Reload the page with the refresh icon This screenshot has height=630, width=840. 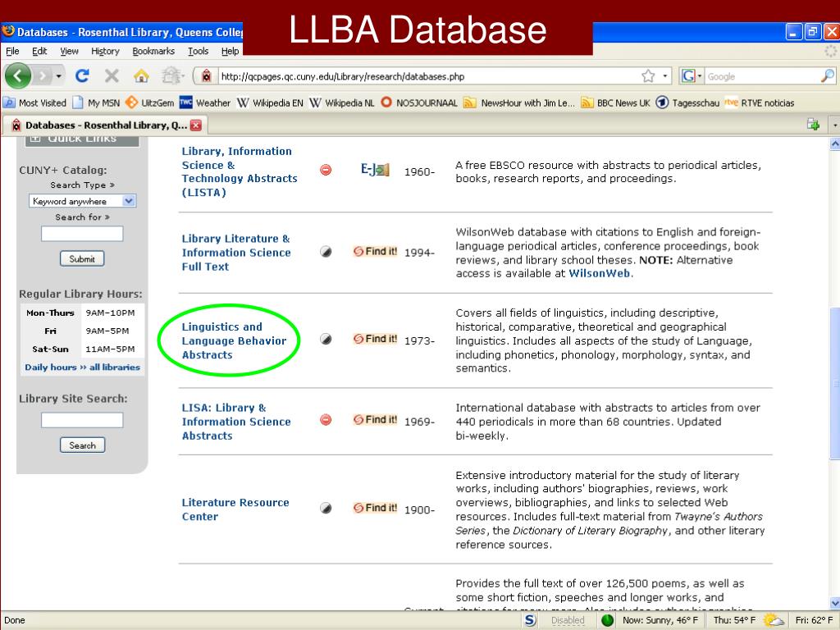click(x=82, y=76)
